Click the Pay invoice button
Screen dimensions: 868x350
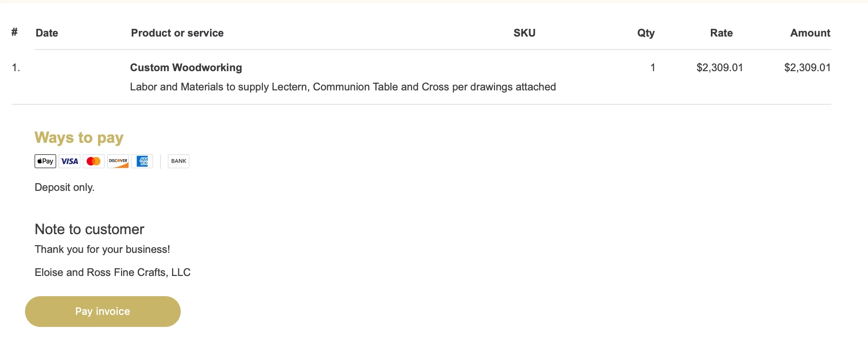[103, 312]
